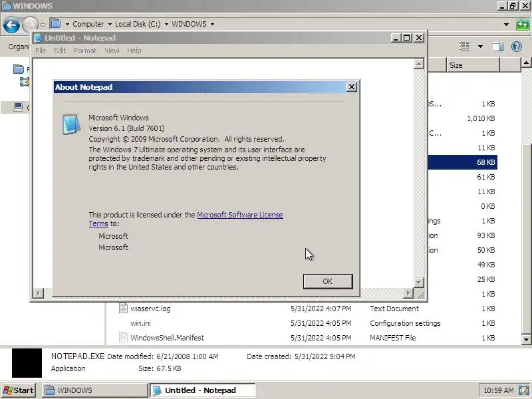Click MANIFEST File type cell
532x399 pixels.
click(392, 338)
